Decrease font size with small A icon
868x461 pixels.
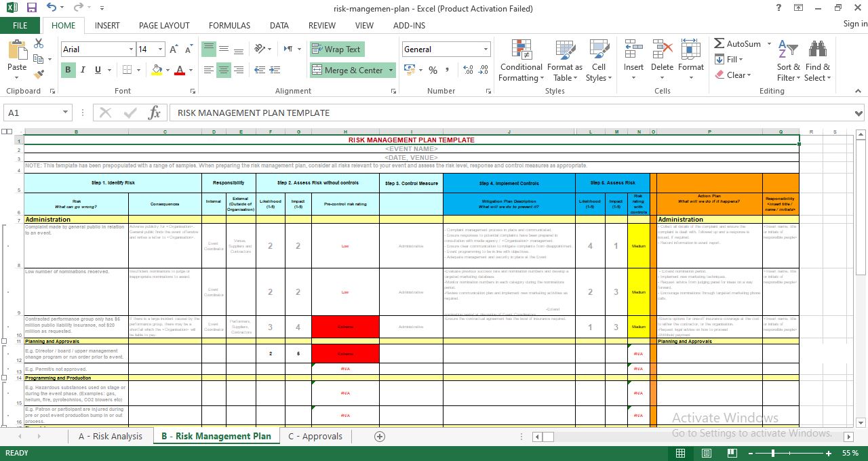tap(189, 49)
